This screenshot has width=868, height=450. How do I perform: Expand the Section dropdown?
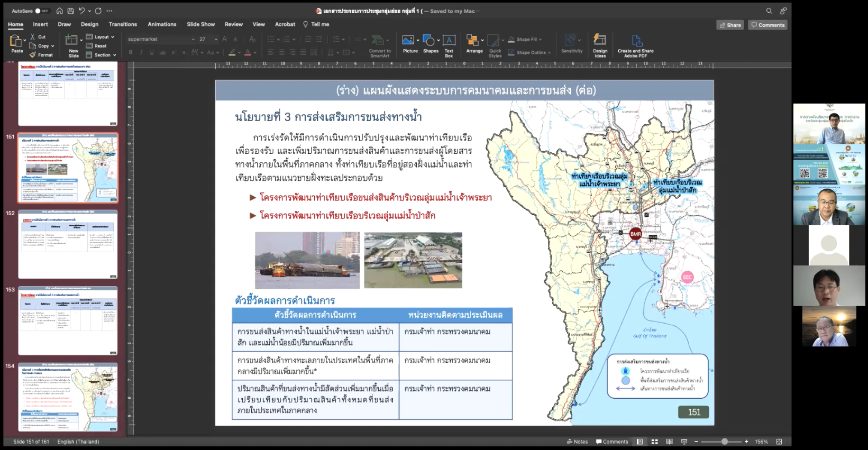point(102,55)
